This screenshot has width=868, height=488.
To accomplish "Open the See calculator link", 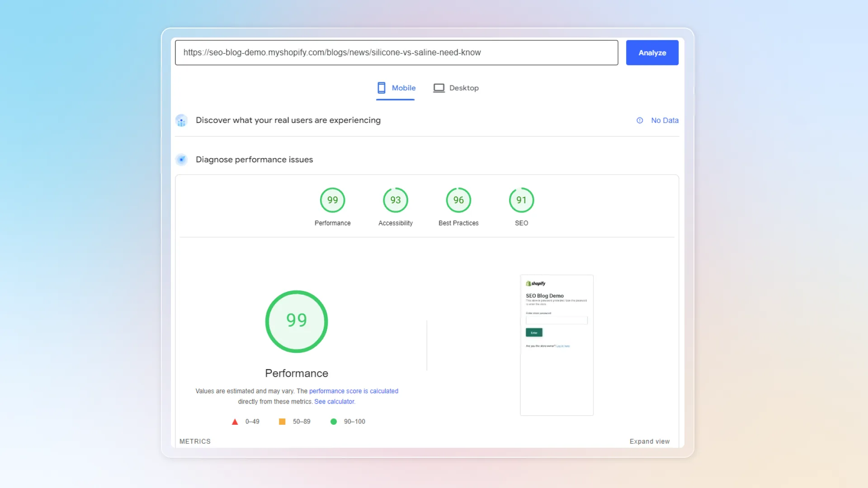I will pos(335,401).
